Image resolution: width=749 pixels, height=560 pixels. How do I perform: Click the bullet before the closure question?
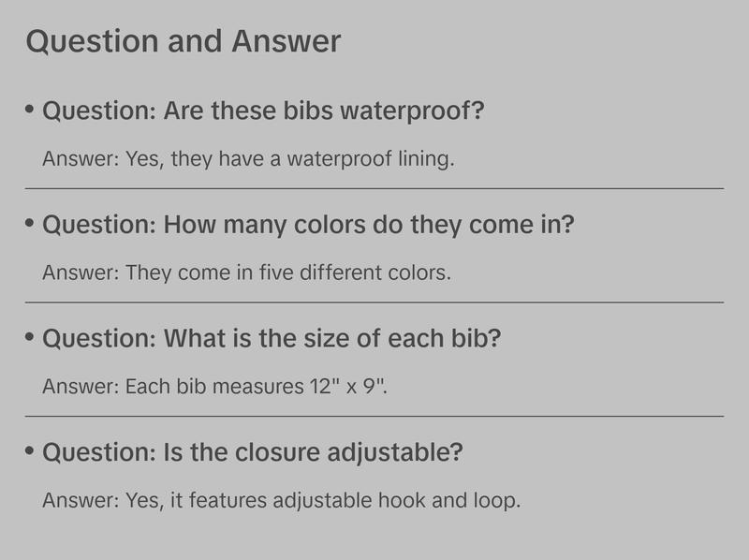(30, 451)
